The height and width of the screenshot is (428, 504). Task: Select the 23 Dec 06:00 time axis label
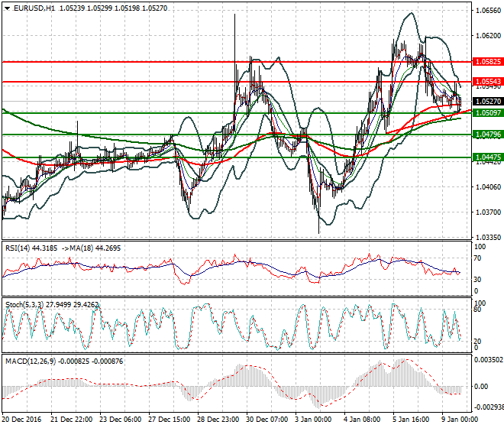tap(120, 420)
